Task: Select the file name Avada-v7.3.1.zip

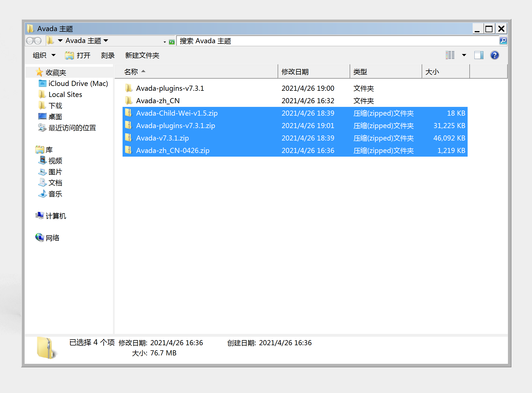Action: click(162, 138)
